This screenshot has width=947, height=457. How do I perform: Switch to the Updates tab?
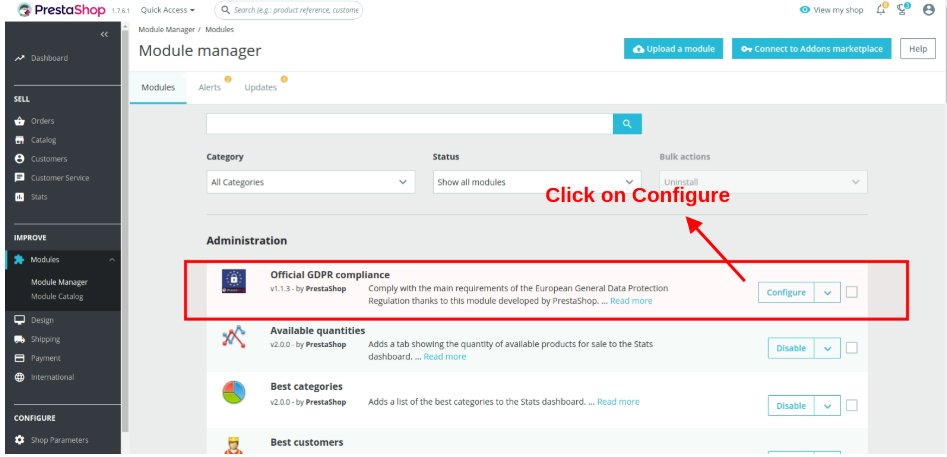coord(260,88)
